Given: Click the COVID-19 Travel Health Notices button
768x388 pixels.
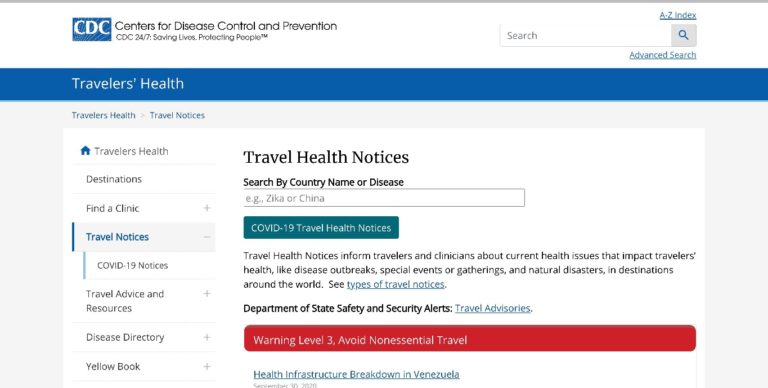Looking at the screenshot, I should (321, 228).
